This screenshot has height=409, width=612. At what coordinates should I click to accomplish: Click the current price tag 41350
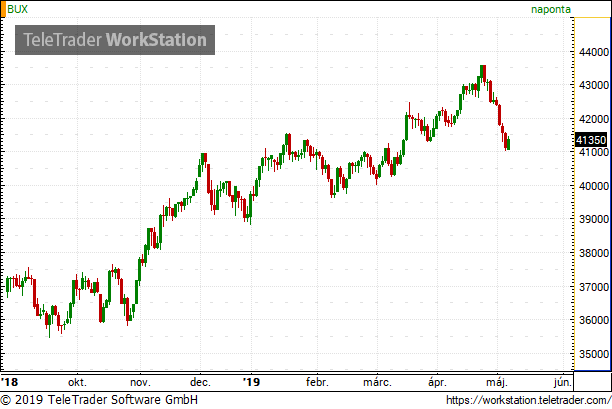(x=591, y=140)
